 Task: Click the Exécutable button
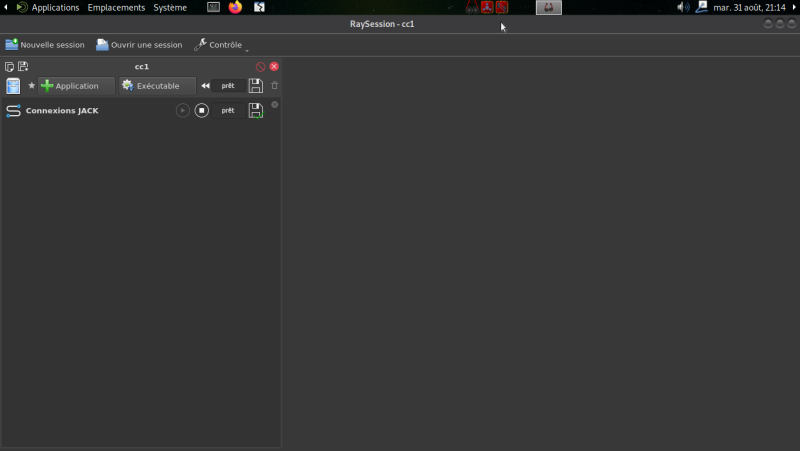[157, 86]
